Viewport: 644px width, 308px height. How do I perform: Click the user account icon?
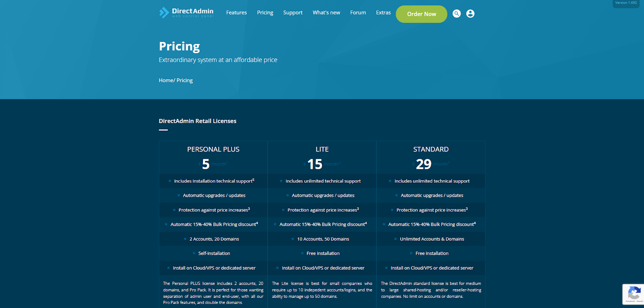470,14
